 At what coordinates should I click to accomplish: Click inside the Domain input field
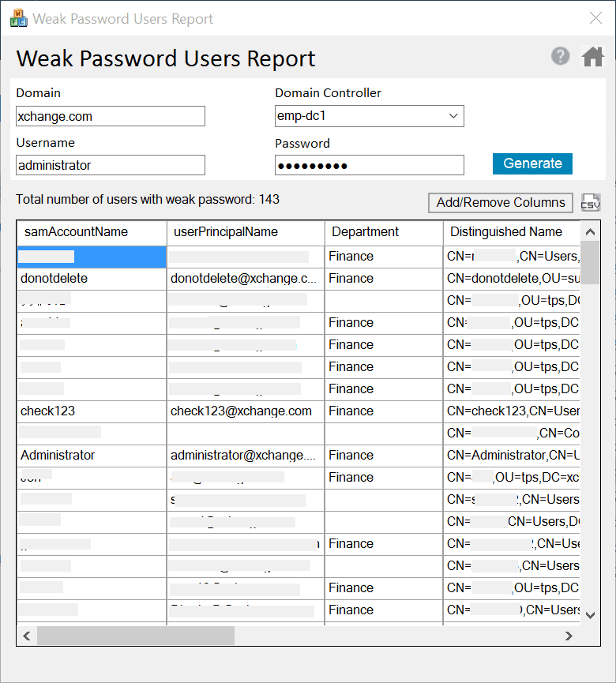(x=110, y=116)
